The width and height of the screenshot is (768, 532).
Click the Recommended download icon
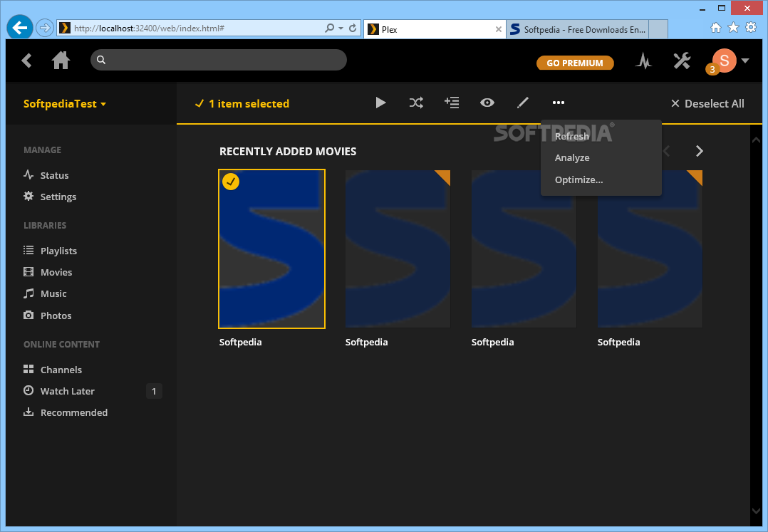click(x=28, y=412)
